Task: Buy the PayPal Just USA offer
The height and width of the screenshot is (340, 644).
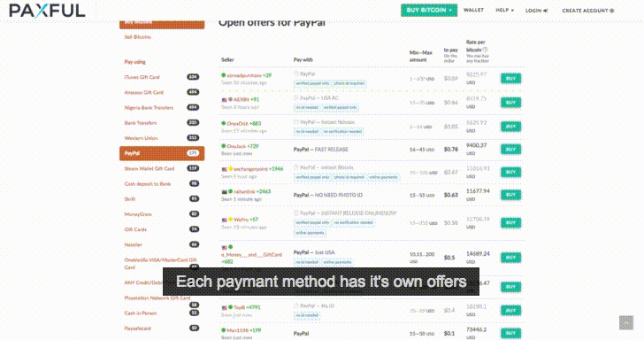Action: (510, 258)
